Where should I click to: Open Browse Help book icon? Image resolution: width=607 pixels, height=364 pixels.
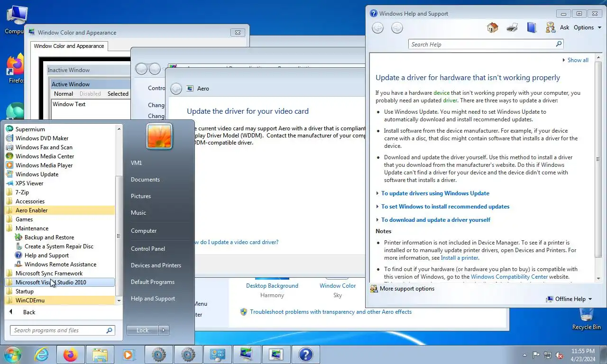click(532, 27)
